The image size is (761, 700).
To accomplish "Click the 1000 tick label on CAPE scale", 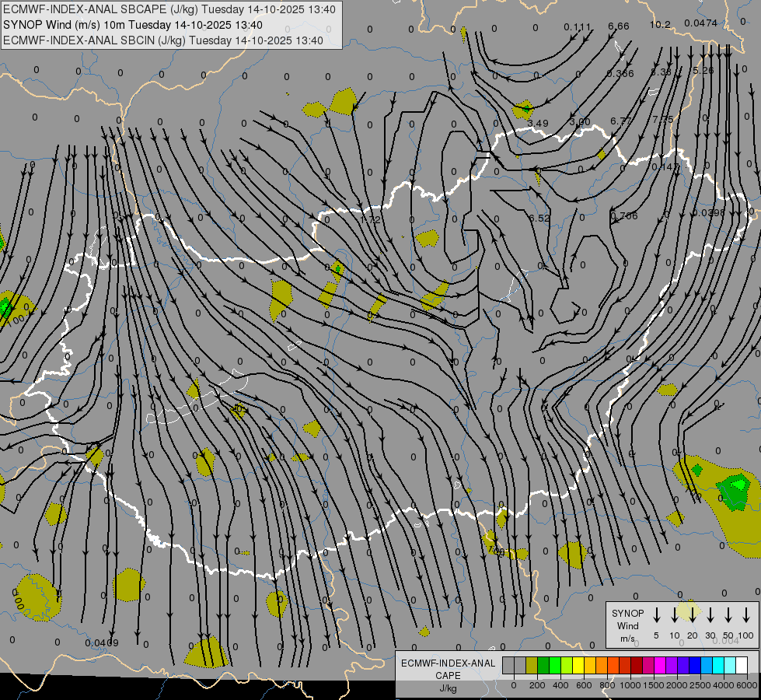I will [x=630, y=685].
